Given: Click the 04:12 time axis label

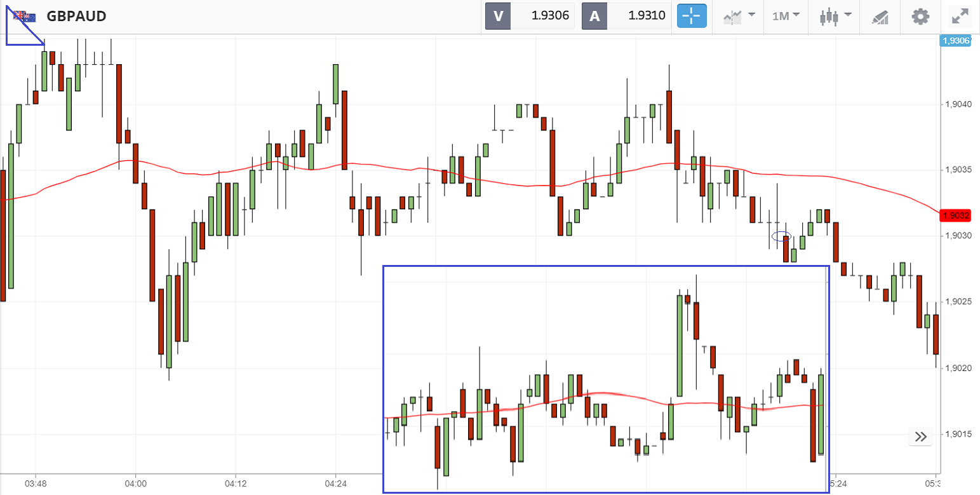Looking at the screenshot, I should 235,484.
